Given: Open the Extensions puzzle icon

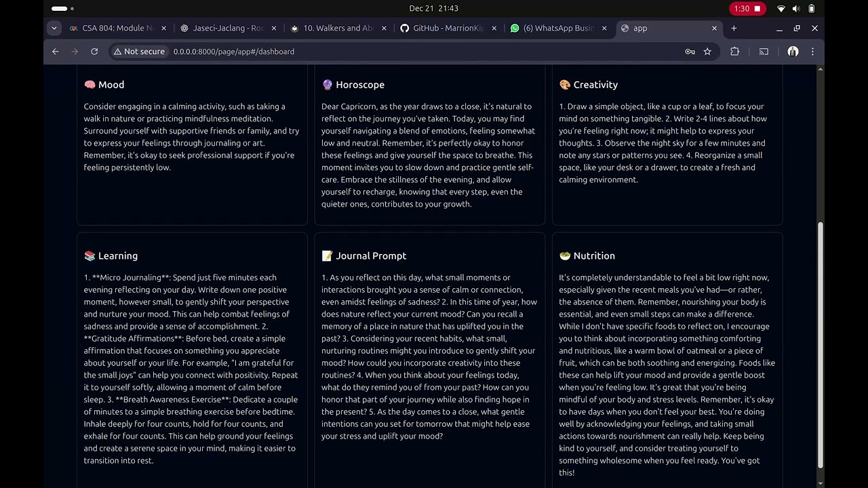Looking at the screenshot, I should [x=734, y=52].
